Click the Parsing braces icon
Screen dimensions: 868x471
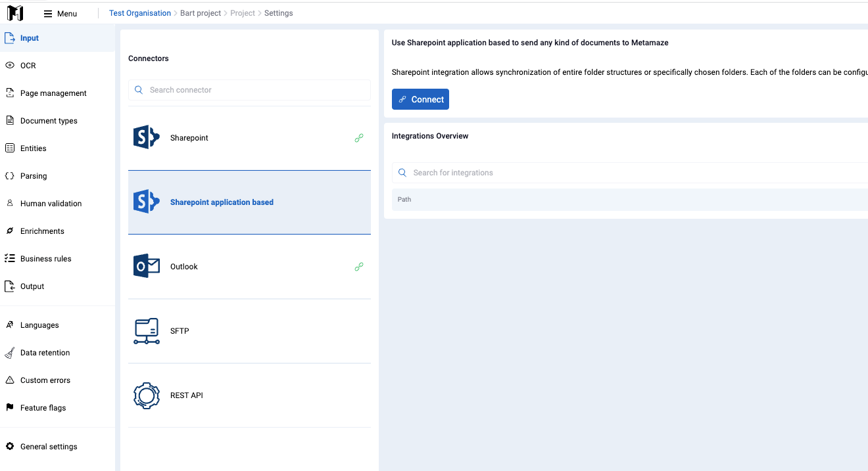10,176
